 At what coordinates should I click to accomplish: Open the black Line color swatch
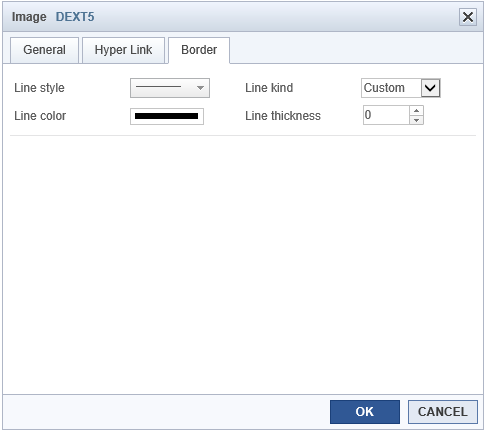(167, 116)
